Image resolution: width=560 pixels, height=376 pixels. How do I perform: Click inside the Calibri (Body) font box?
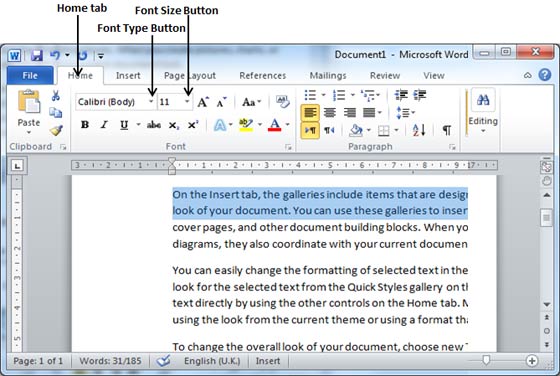pyautogui.click(x=111, y=102)
